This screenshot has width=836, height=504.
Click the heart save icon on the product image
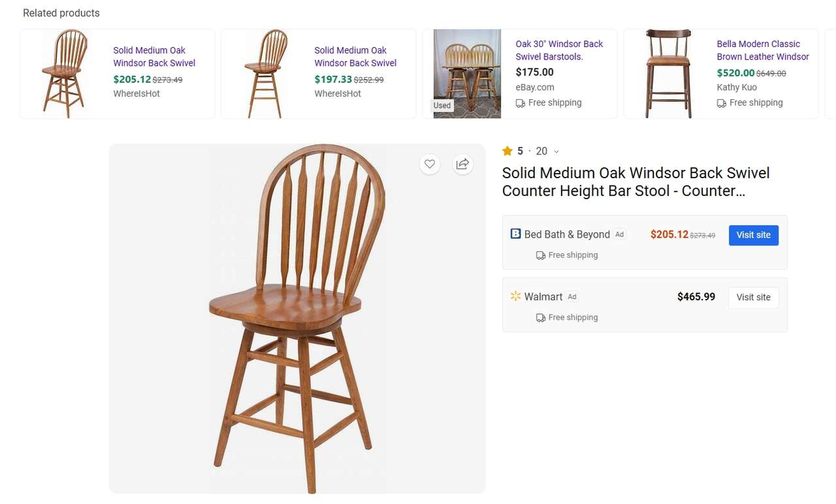click(430, 164)
